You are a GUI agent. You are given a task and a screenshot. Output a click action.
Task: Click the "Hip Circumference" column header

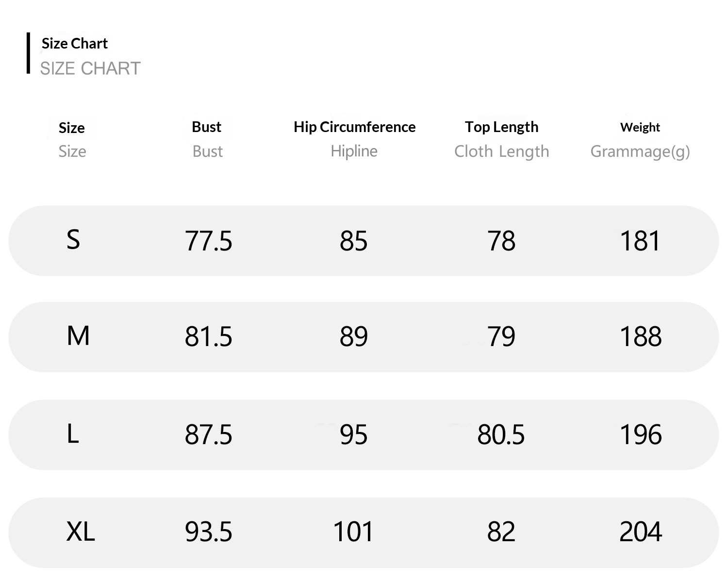point(354,127)
